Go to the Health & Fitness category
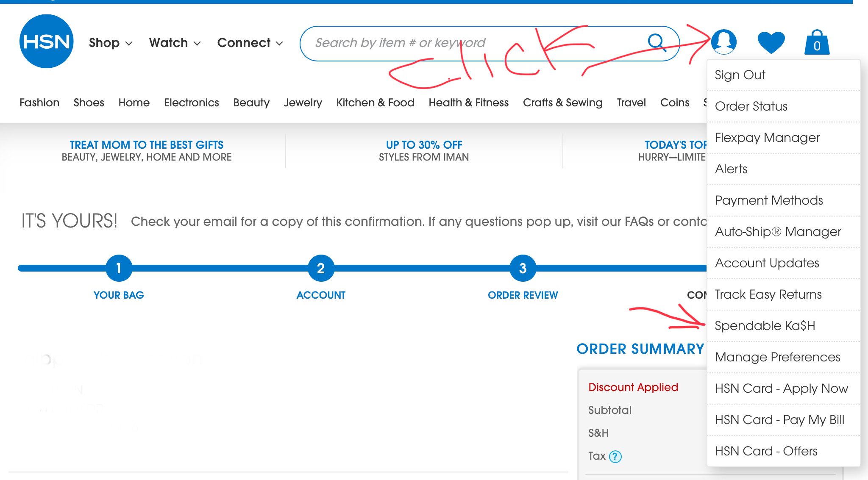Screen dimensions: 868x480 click(468, 103)
